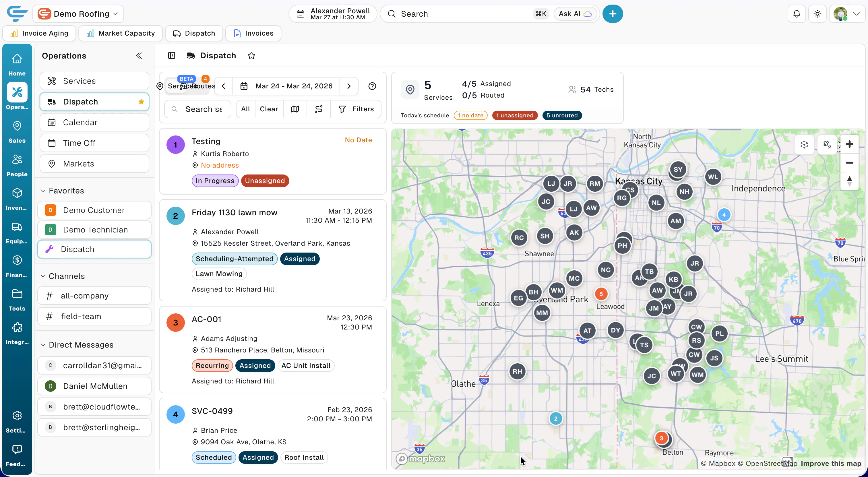This screenshot has width=868, height=477.
Task: Click the Search services input field
Action: pyautogui.click(x=198, y=109)
